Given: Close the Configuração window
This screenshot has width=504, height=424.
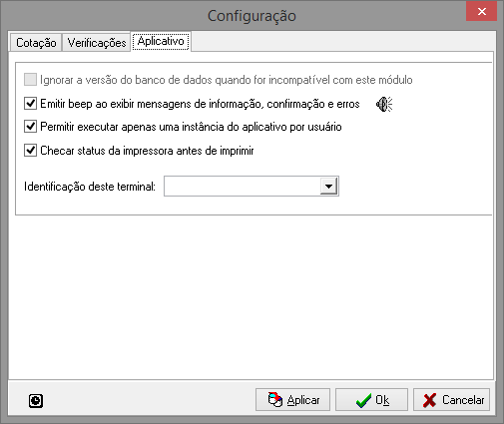Looking at the screenshot, I should (x=481, y=12).
